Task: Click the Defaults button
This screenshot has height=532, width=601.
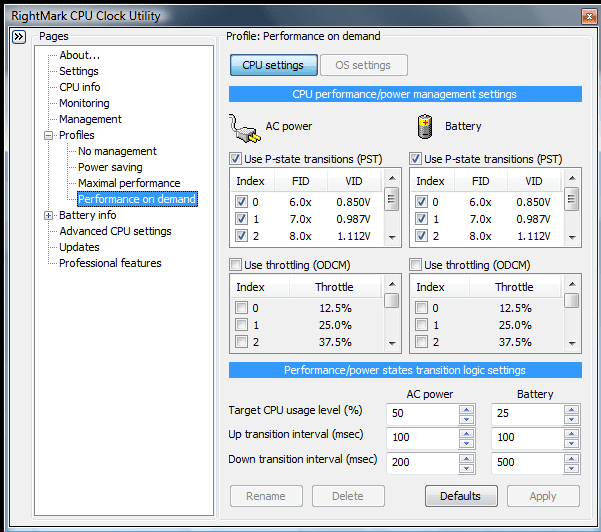Action: [461, 496]
